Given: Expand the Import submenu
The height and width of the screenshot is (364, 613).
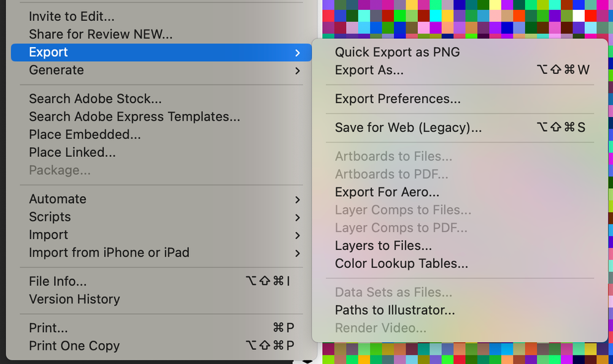Looking at the screenshot, I should (48, 235).
